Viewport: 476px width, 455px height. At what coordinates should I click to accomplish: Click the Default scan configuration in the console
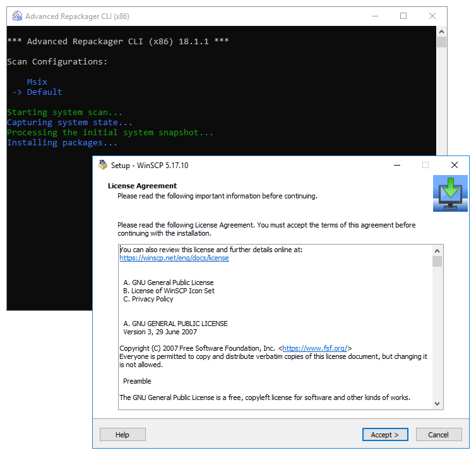[44, 92]
